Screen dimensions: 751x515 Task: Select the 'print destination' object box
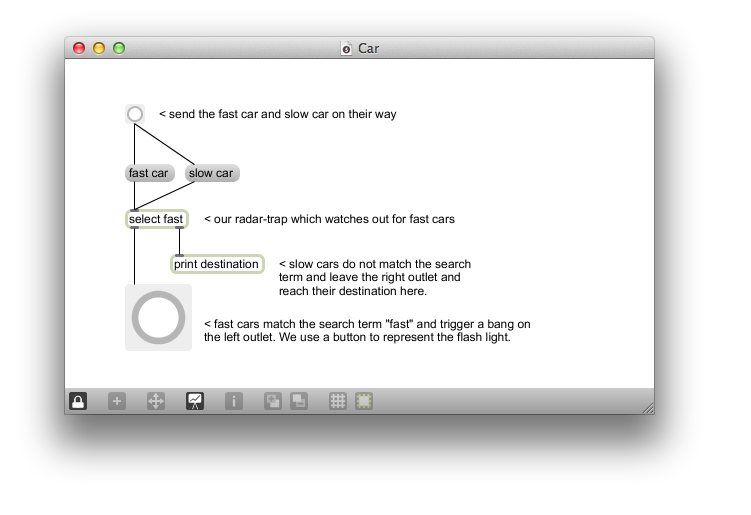click(217, 264)
